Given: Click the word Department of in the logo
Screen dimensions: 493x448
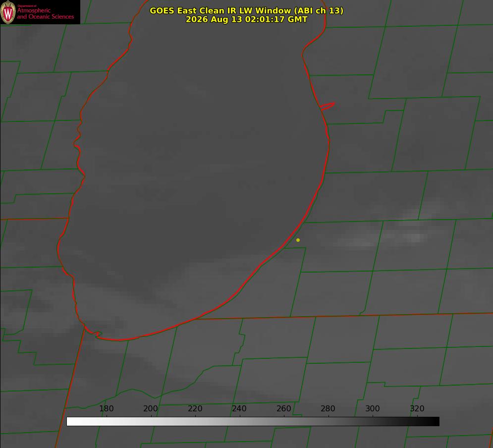Looking at the screenshot, I should click(x=27, y=5).
